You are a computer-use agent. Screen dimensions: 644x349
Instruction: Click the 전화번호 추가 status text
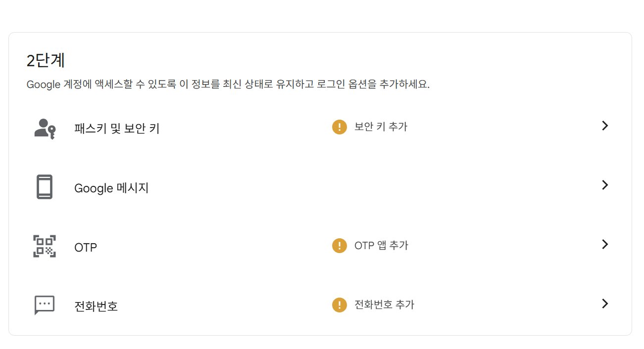point(384,305)
